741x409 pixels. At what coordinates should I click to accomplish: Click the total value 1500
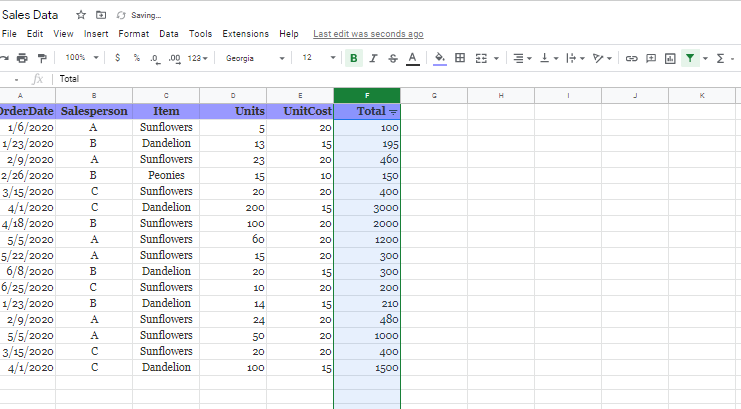(x=367, y=367)
